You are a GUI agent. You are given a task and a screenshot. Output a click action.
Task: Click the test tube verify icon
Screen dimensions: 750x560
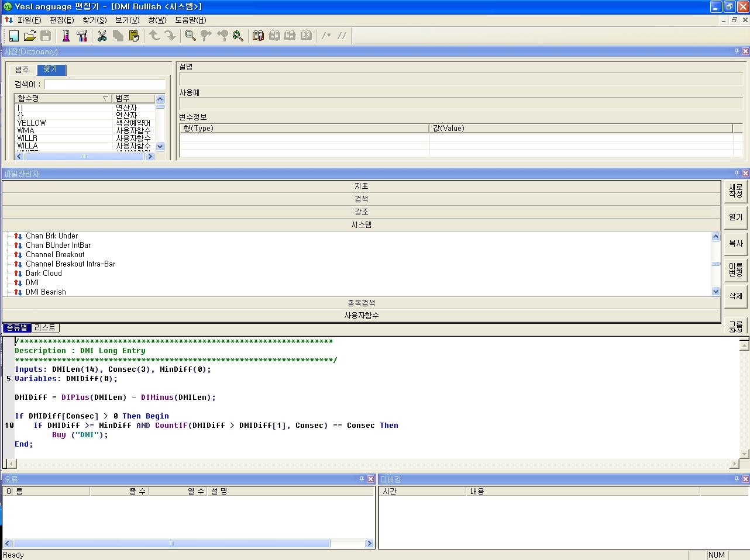point(66,36)
